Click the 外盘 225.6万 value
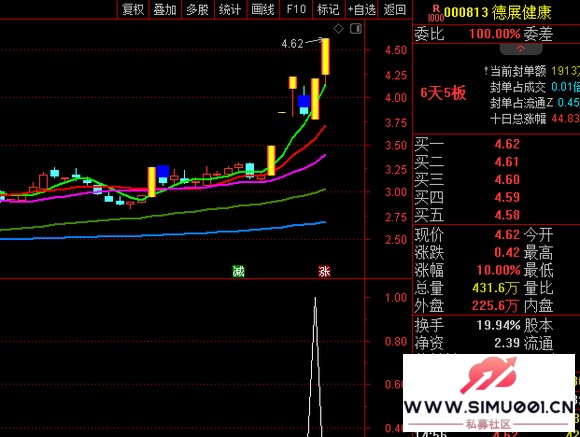This screenshot has width=580, height=437. (495, 306)
